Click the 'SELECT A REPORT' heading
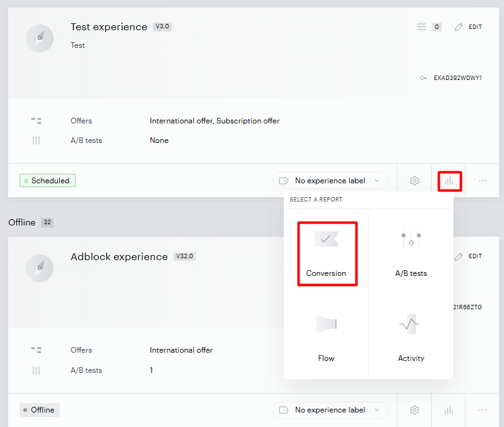The width and height of the screenshot is (504, 427). click(x=316, y=200)
